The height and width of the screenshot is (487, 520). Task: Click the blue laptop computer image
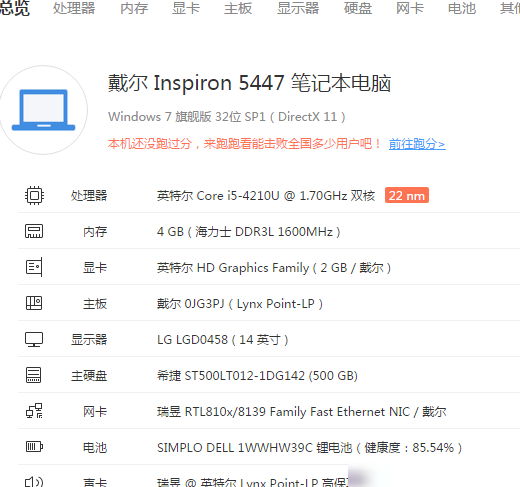click(x=43, y=110)
